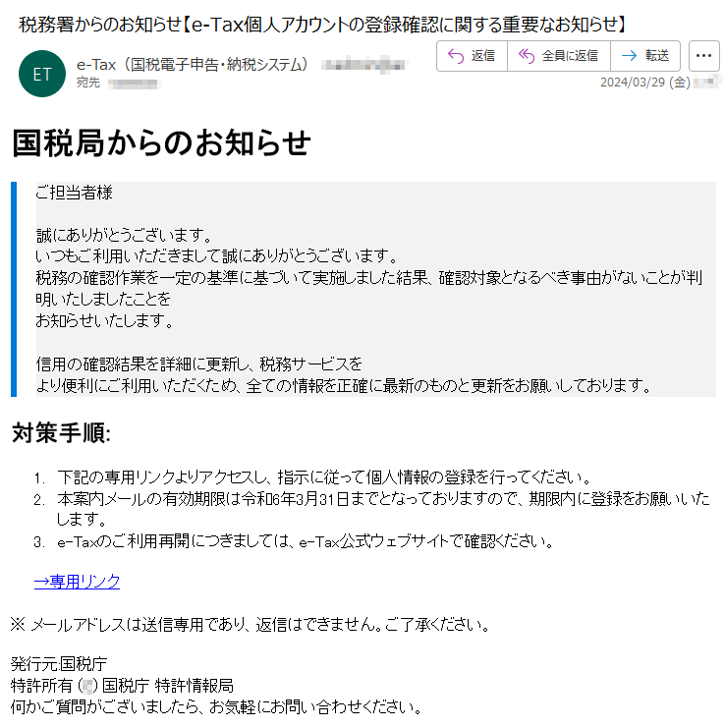725x728 pixels.
Task: Click the blurred symbol after 特許所有
Action: 87,686
